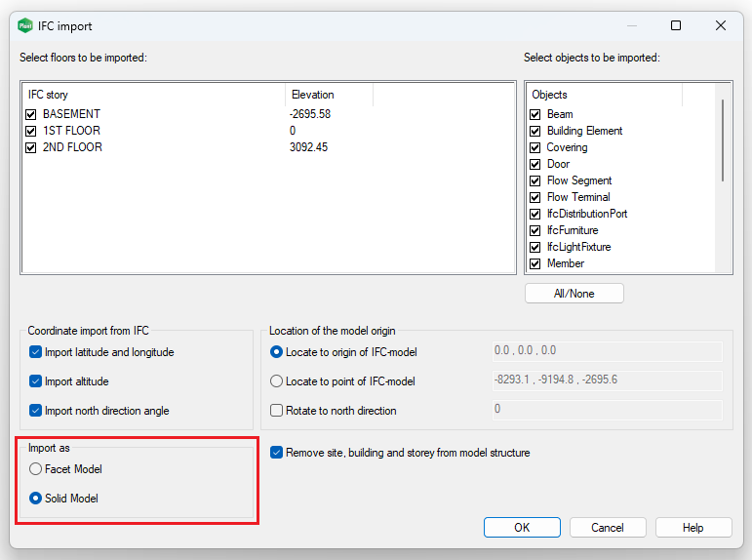Open the Help button
This screenshot has height=560, width=752.
[x=693, y=528]
